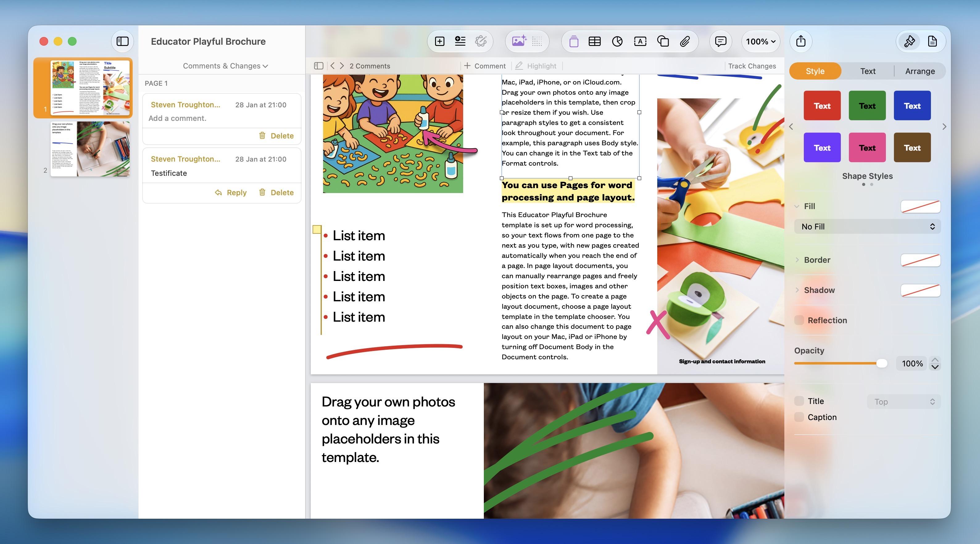
Task: Click the comment speech bubble toolbar icon
Action: pyautogui.click(x=720, y=41)
